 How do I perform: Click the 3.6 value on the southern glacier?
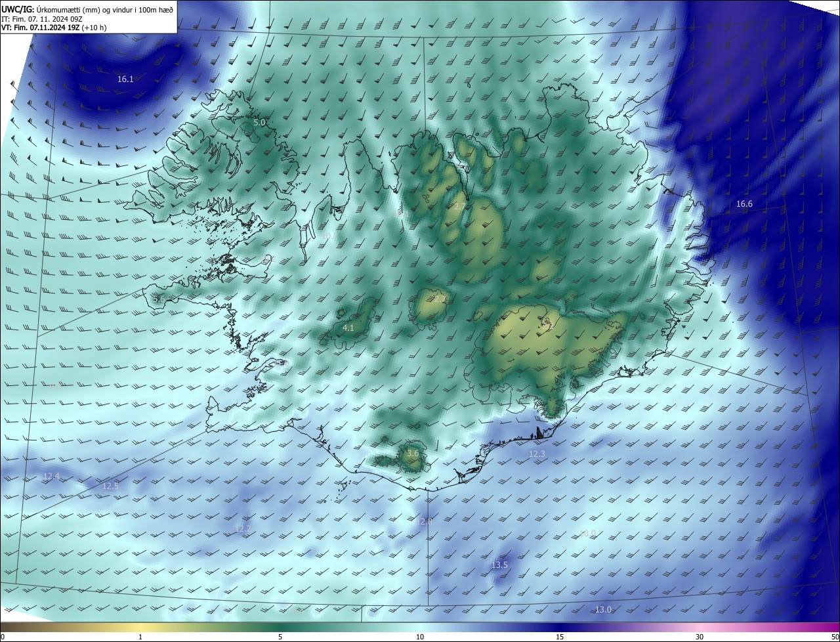pyautogui.click(x=413, y=454)
